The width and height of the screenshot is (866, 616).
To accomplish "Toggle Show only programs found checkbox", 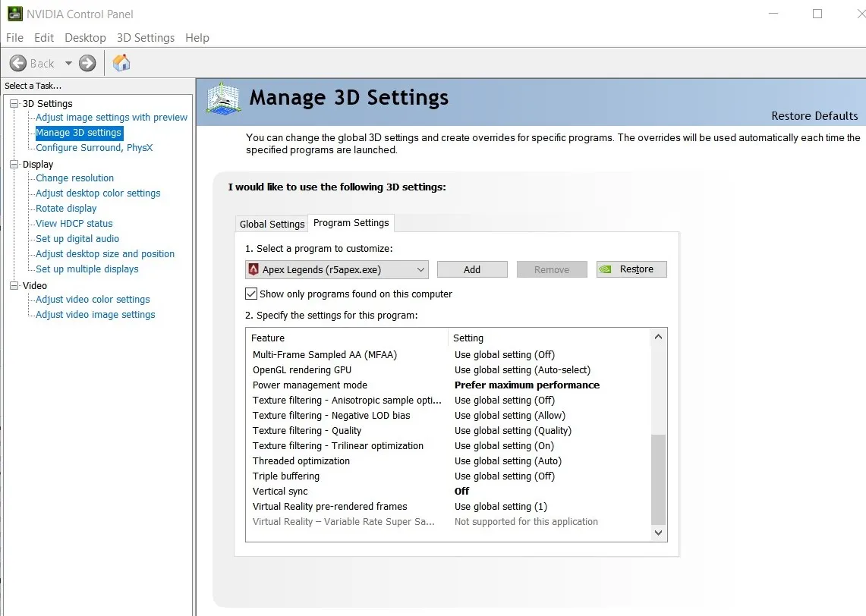I will pos(251,294).
